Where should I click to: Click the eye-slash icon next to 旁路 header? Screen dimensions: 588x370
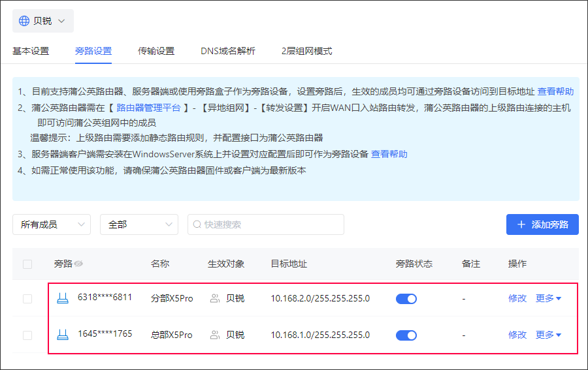78,264
